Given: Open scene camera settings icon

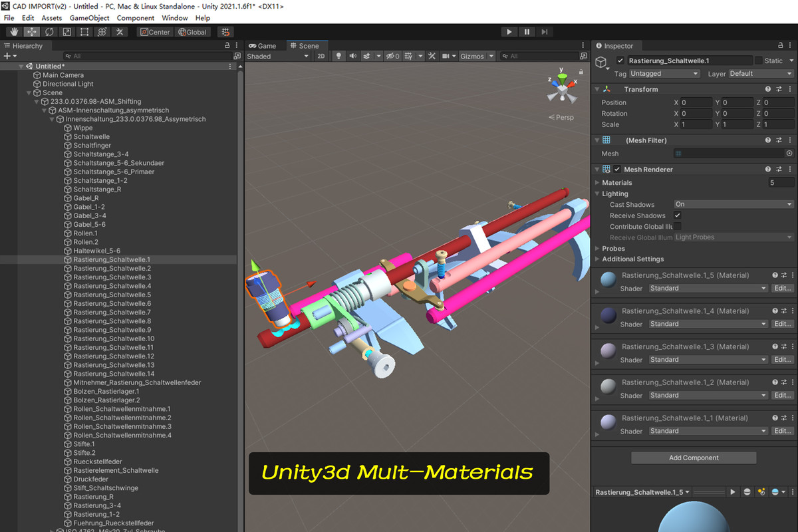Looking at the screenshot, I should (446, 57).
